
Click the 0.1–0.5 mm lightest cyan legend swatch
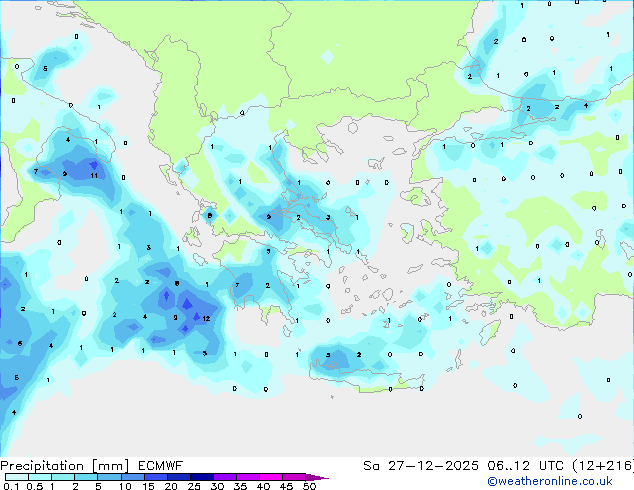point(17,477)
